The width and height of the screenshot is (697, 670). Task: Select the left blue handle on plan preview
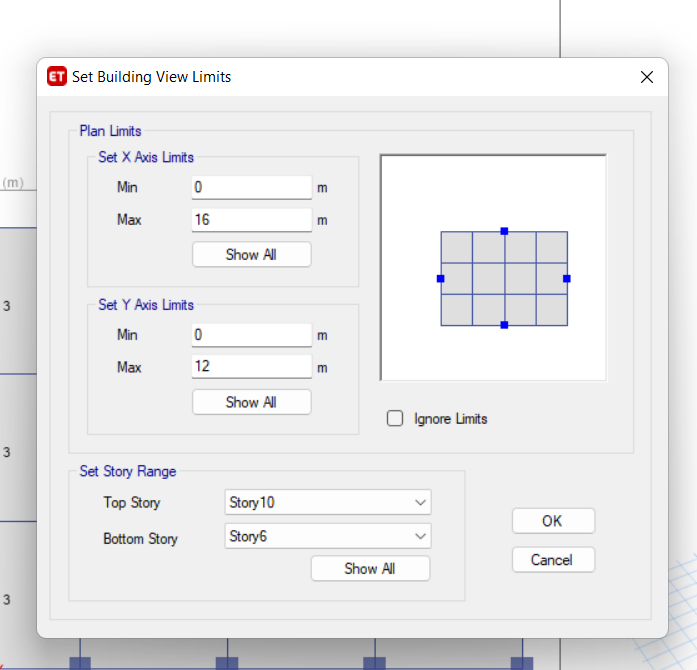pyautogui.click(x=441, y=279)
